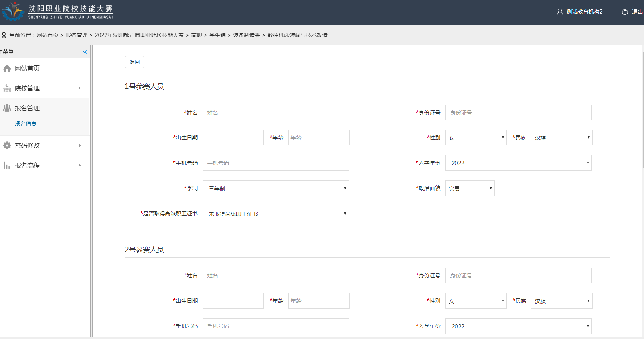Viewport: 644px width, 339px height.
Task: Open 民族 dropdown for participant 2
Action: pos(561,301)
